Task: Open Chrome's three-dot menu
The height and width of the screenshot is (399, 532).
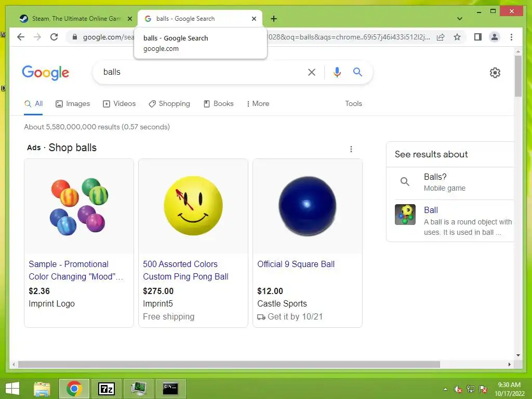Action: coord(511,37)
